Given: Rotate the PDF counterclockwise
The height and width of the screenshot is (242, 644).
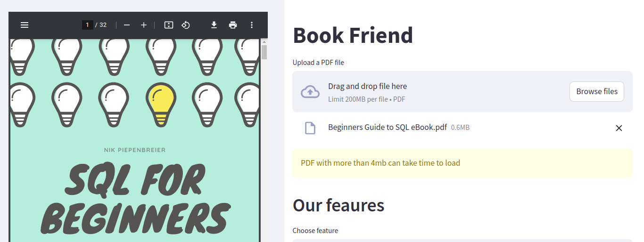Looking at the screenshot, I should point(186,25).
